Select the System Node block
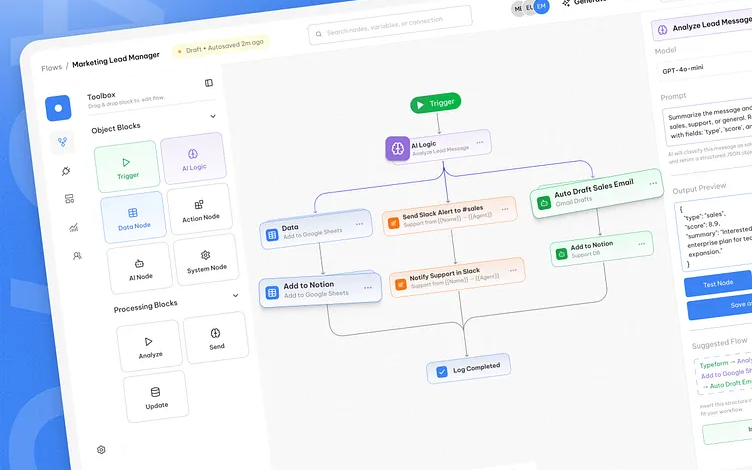This screenshot has height=470, width=752. (x=206, y=261)
